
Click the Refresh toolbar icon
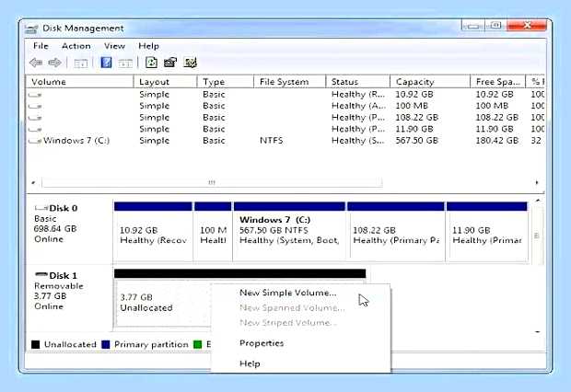[x=151, y=63]
